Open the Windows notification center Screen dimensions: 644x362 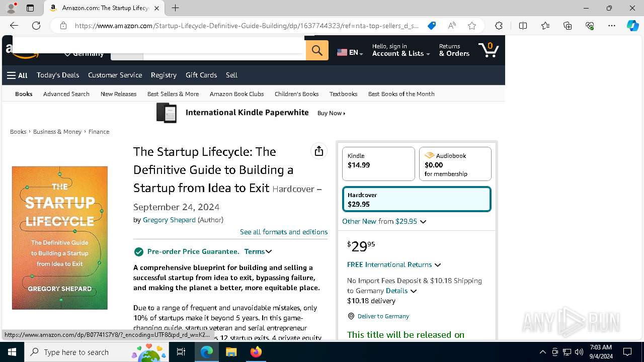(627, 352)
